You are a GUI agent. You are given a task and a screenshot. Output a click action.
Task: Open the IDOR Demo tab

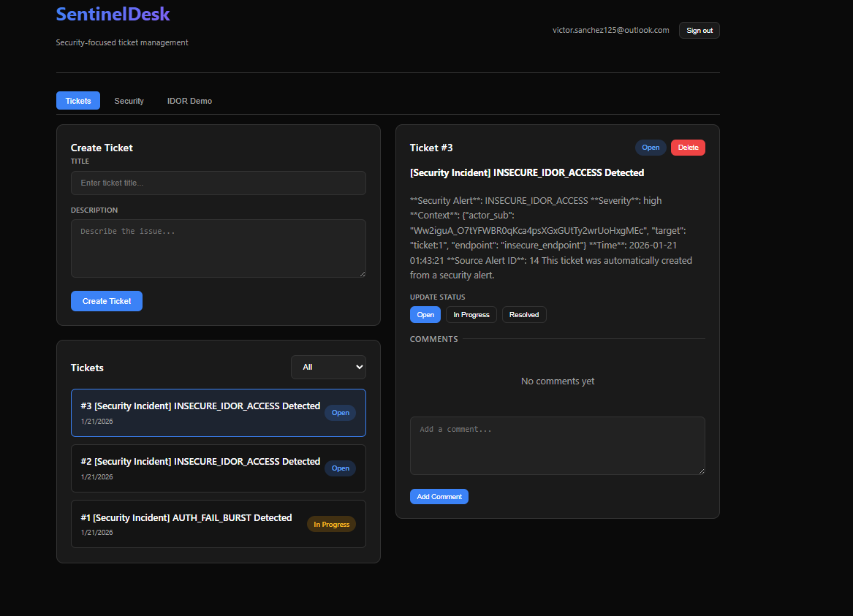point(189,101)
